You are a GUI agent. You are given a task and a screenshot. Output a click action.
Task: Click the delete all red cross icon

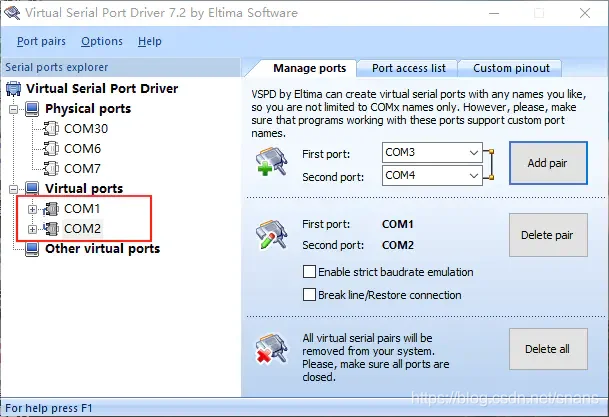(x=271, y=348)
